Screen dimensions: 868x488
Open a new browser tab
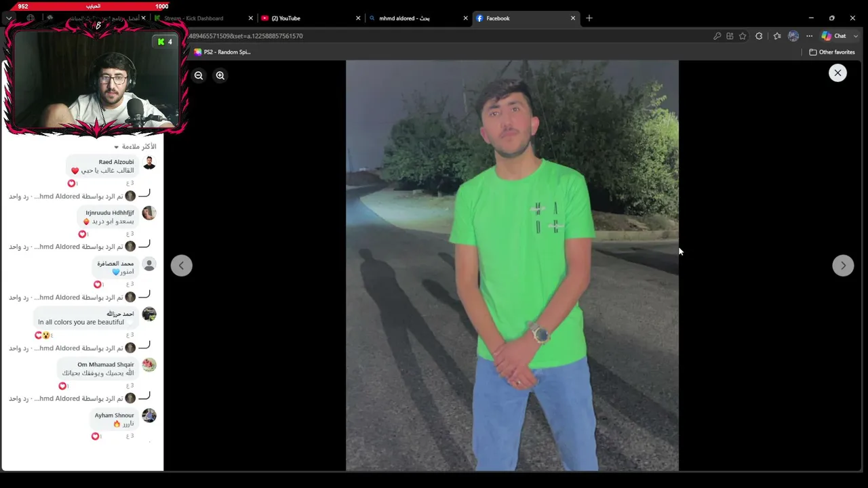click(589, 18)
